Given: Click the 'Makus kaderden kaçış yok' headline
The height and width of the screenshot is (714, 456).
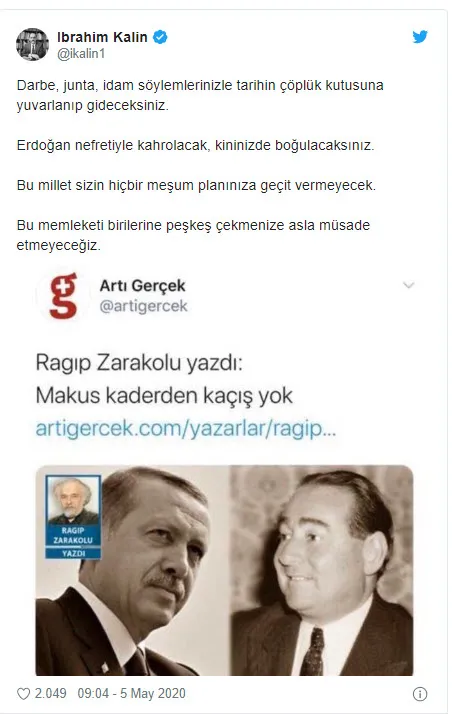Looking at the screenshot, I should click(164, 395).
